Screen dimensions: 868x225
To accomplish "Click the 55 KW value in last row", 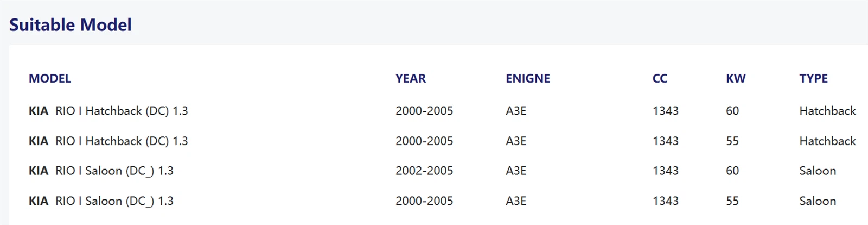I will (x=732, y=201).
